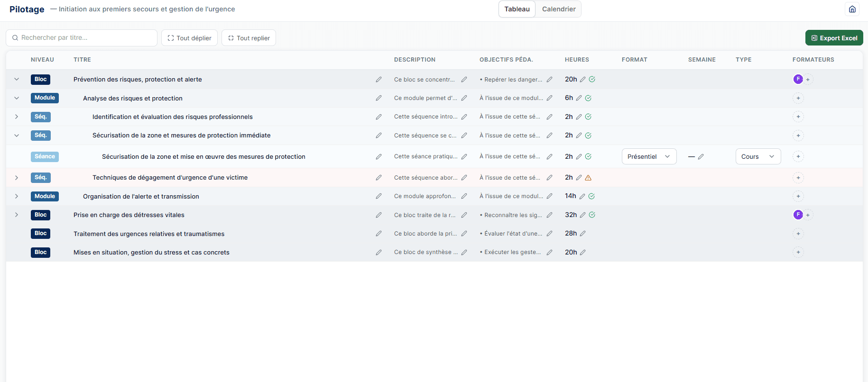The image size is (868, 382).
Task: Select the Tableau tab
Action: 517,9
